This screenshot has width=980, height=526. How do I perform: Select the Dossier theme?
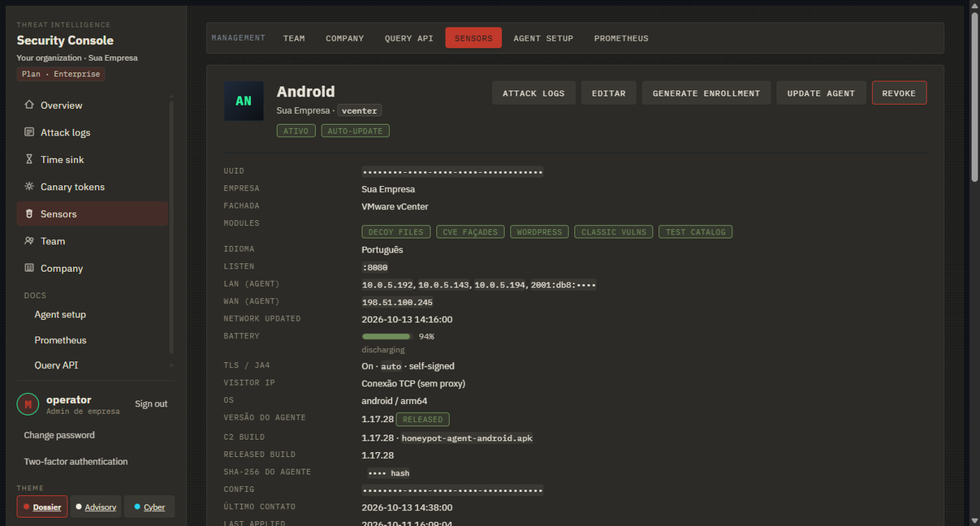pos(42,507)
